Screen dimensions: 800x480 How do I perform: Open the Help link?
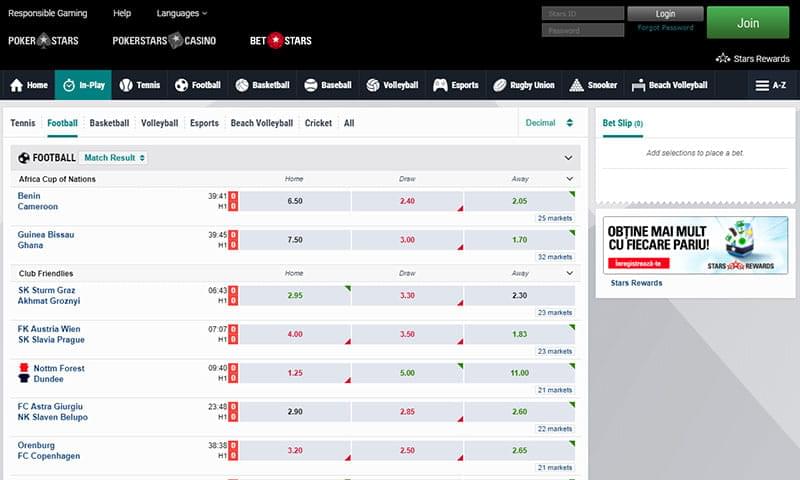(x=122, y=13)
